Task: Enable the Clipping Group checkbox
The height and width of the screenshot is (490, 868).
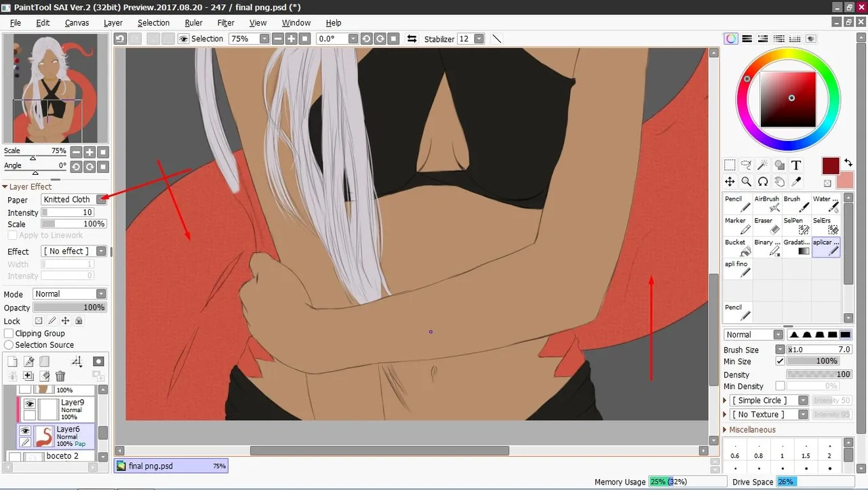Action: point(9,333)
